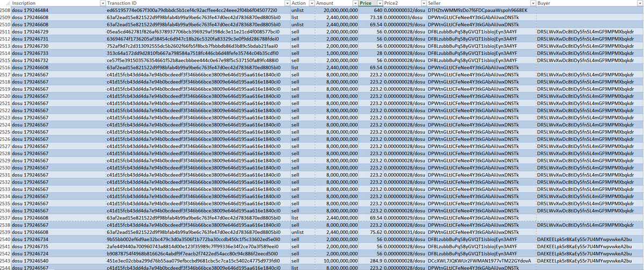Click price cell 75.62
Image resolution: width=644 pixels, height=270 pixels.
pos(371,232)
